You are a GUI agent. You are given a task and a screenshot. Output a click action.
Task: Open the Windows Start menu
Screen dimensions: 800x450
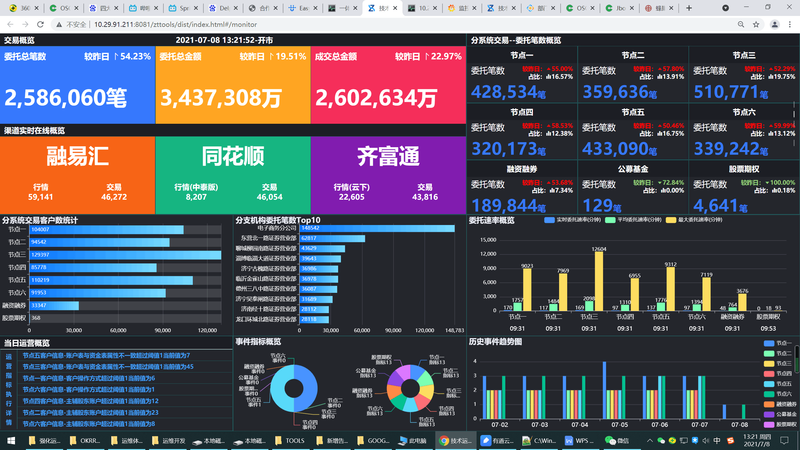[10, 440]
